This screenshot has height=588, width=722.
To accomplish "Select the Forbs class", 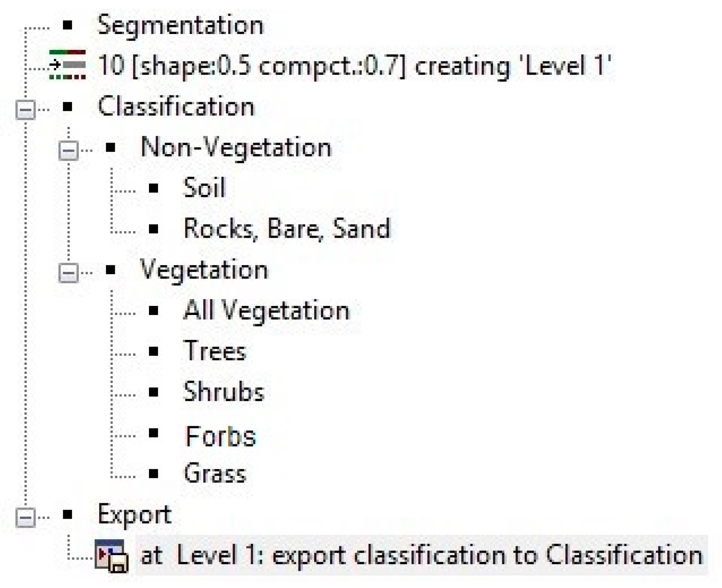I will [x=220, y=435].
